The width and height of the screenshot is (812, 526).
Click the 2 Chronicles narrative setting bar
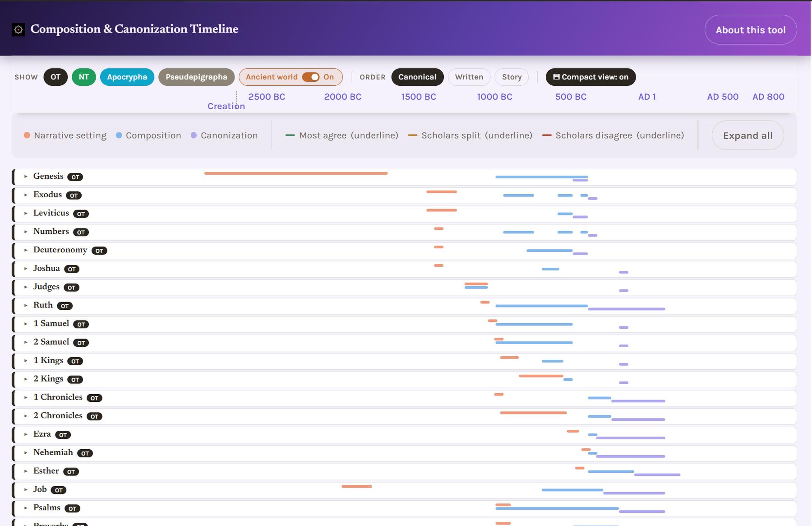pos(533,413)
